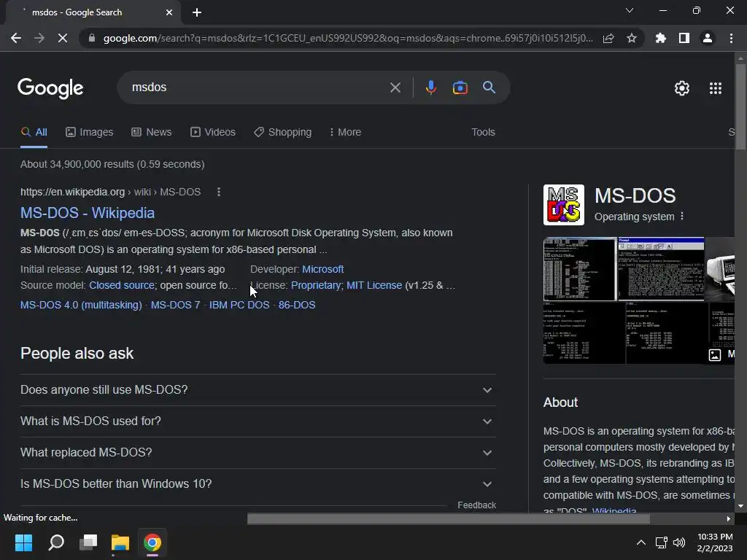The width and height of the screenshot is (747, 560).
Task: Expand 'Does anyone still use MS-DOS?'
Action: [258, 390]
